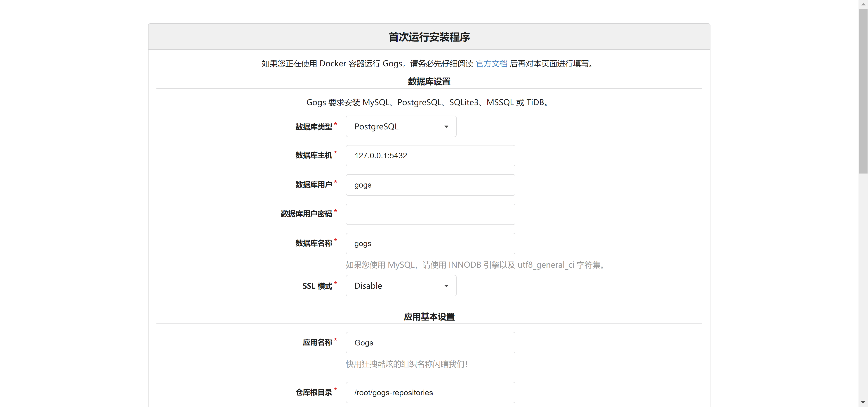
Task: Click the 应用基本设置 section heading
Action: pos(429,317)
